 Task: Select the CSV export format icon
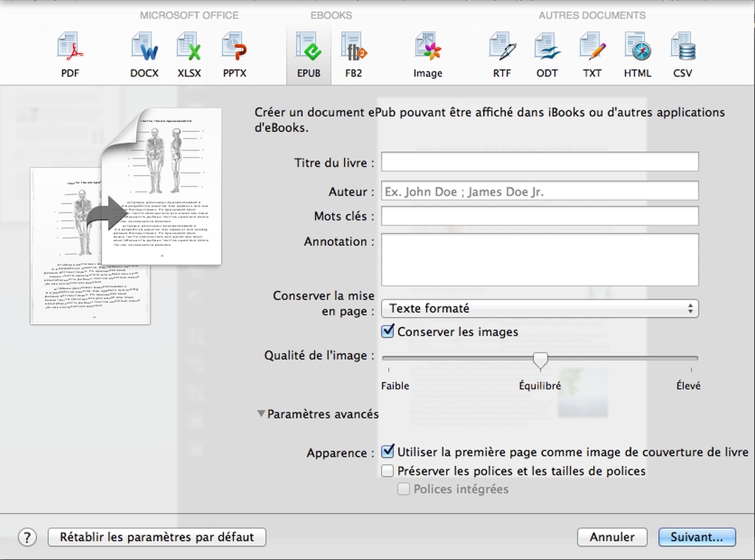pyautogui.click(x=683, y=54)
